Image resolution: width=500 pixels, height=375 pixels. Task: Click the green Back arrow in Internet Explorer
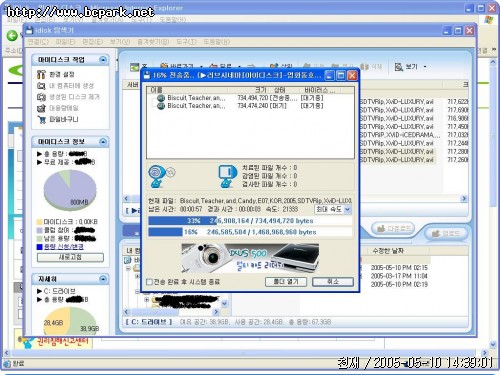pos(12,35)
